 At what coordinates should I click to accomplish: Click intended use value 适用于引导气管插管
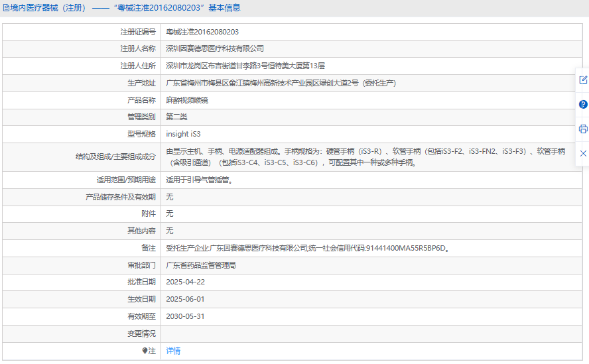pos(200,180)
